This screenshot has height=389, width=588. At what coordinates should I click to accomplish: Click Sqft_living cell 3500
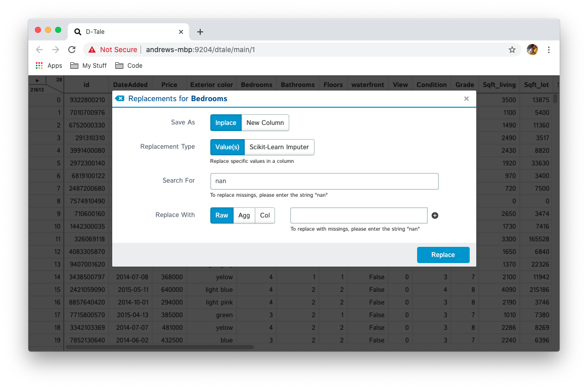pos(500,100)
